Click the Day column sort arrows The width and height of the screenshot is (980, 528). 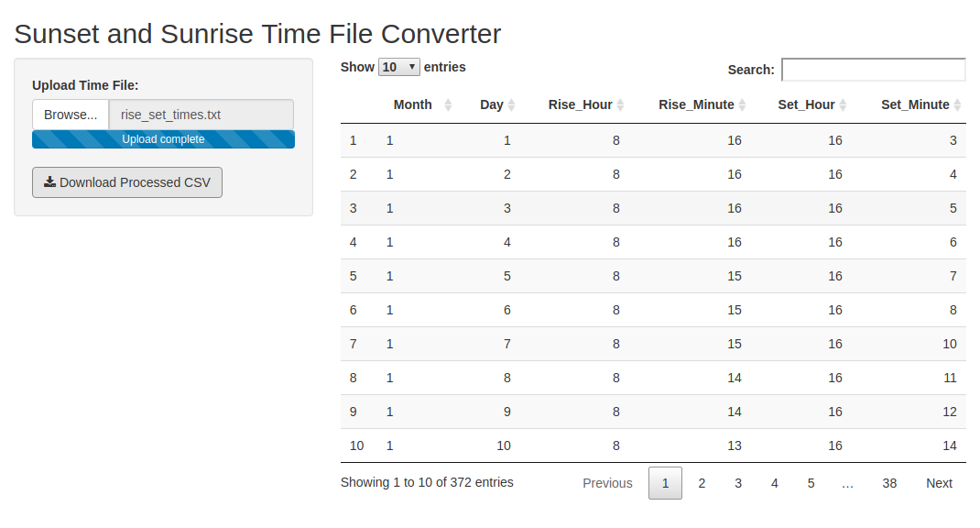click(512, 105)
